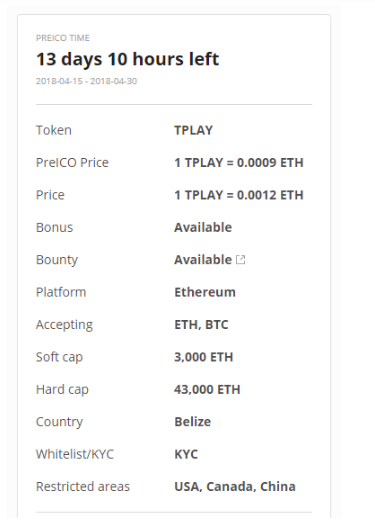This screenshot has width=375, height=530.
Task: Click the Token row label
Action: [54, 130]
